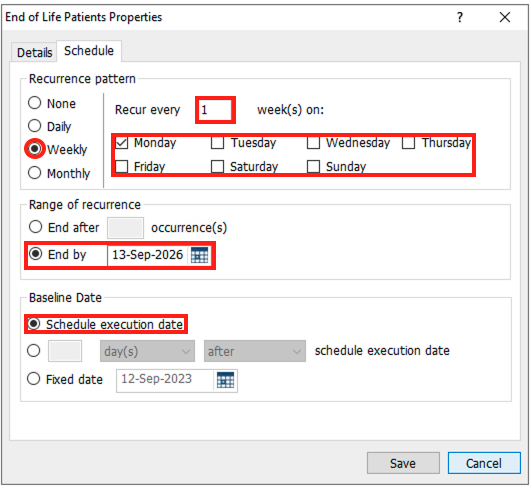530x487 pixels.
Task: Select the End after occurrences option
Action: click(35, 227)
